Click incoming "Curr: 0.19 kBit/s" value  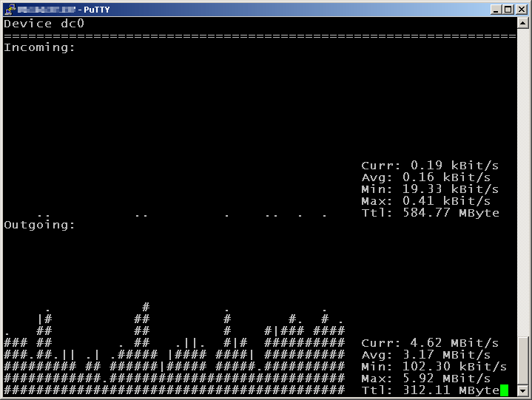(430, 166)
